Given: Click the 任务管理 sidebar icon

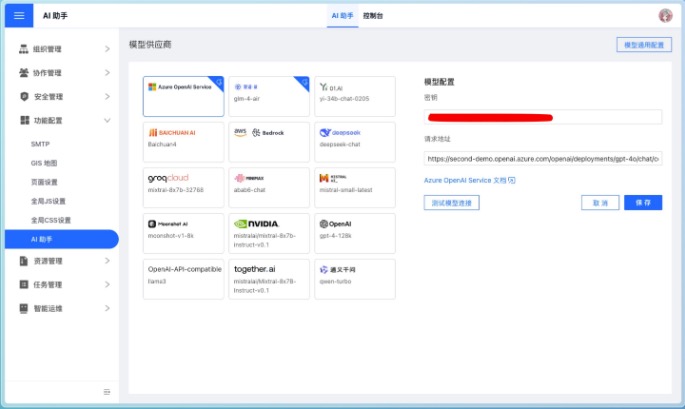Looking at the screenshot, I should pyautogui.click(x=24, y=284).
